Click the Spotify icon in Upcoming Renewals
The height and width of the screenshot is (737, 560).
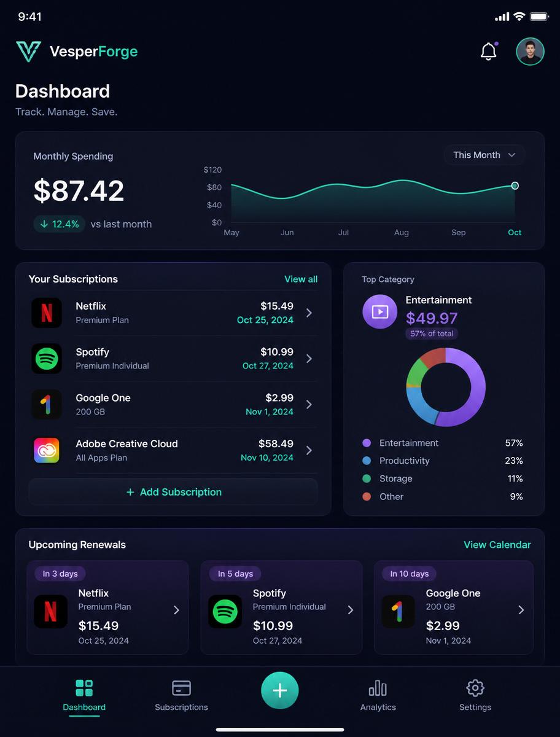tap(225, 610)
